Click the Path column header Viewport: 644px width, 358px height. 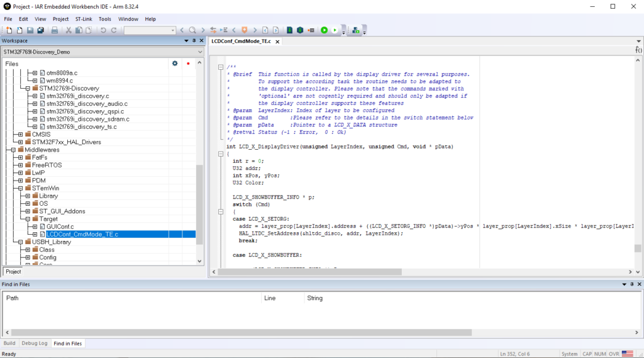coord(13,298)
